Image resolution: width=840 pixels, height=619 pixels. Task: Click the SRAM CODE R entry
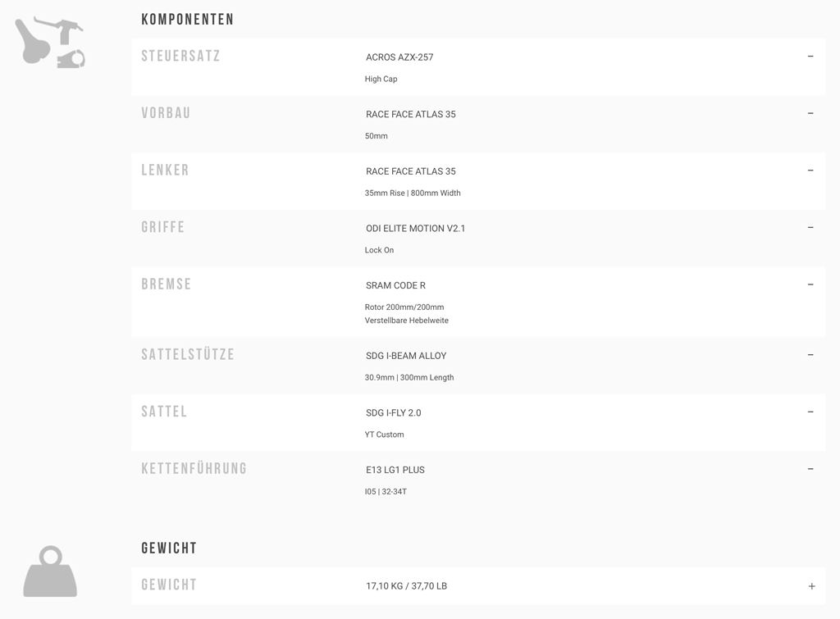[x=395, y=285]
